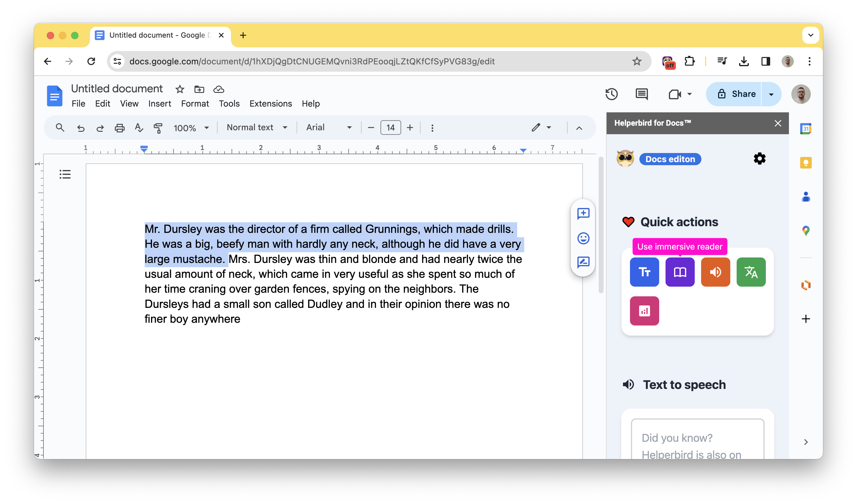Open the Extensions menu

click(x=270, y=104)
